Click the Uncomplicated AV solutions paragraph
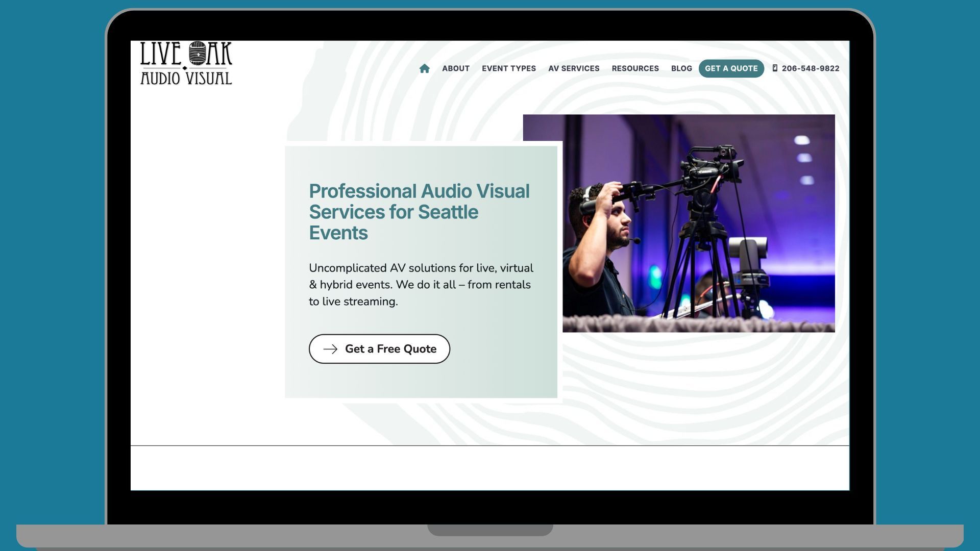The height and width of the screenshot is (551, 980). [421, 285]
